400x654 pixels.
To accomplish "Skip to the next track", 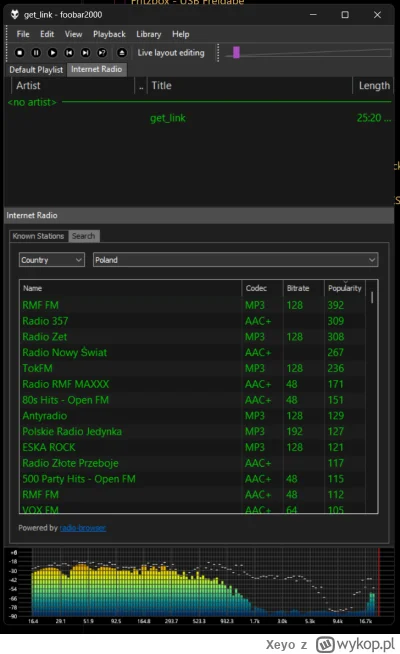I will pos(86,53).
